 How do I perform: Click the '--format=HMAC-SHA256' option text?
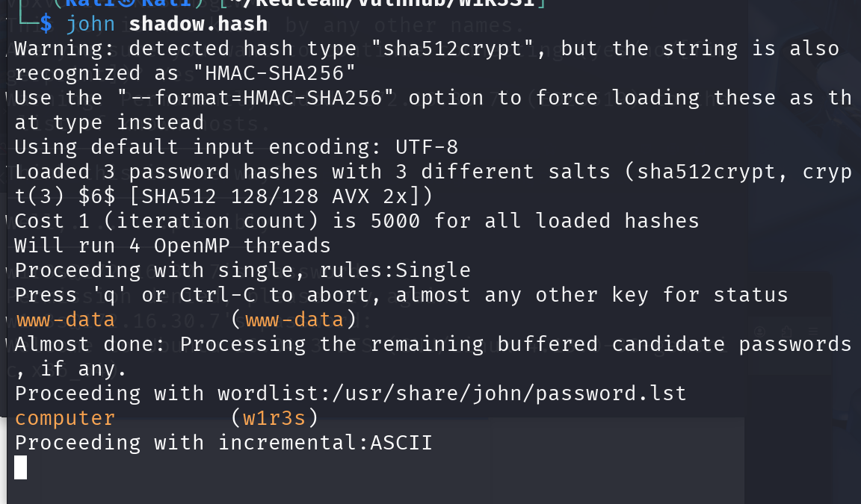(x=256, y=98)
